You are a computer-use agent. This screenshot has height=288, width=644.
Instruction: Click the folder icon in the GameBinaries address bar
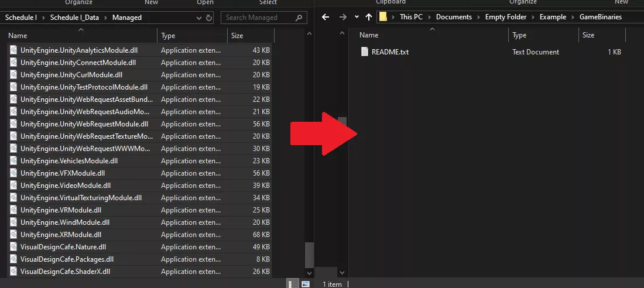pyautogui.click(x=383, y=17)
